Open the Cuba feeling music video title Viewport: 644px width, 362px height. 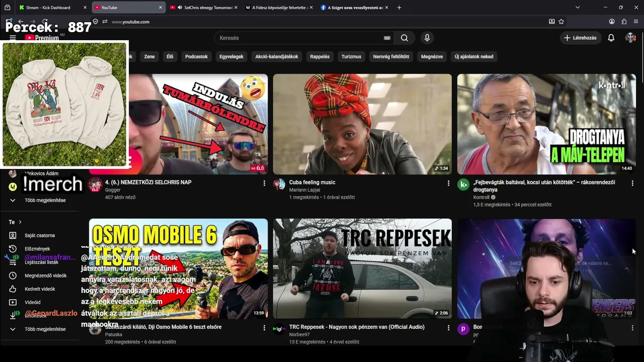point(312,183)
